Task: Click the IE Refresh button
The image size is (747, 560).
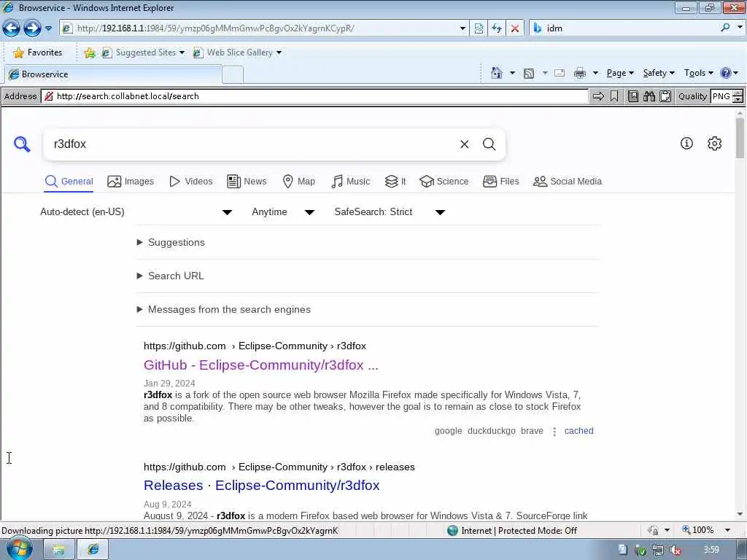Action: tap(496, 28)
